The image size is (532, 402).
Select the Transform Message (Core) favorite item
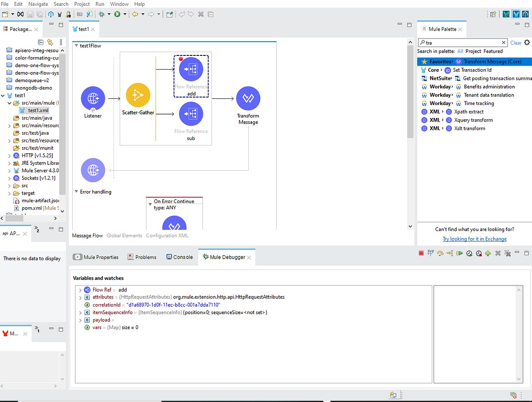click(x=492, y=62)
